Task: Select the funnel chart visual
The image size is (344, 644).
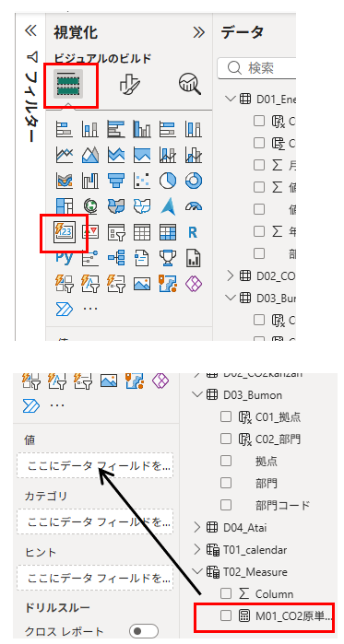Action: [116, 181]
